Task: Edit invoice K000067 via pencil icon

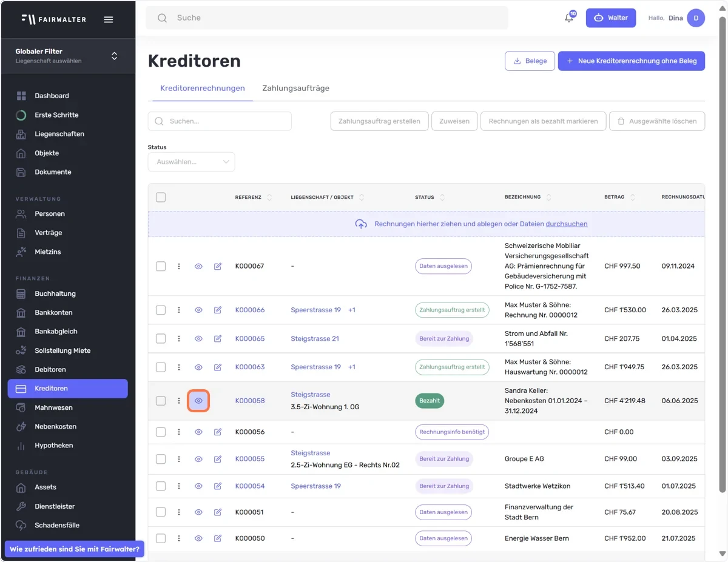Action: point(218,266)
